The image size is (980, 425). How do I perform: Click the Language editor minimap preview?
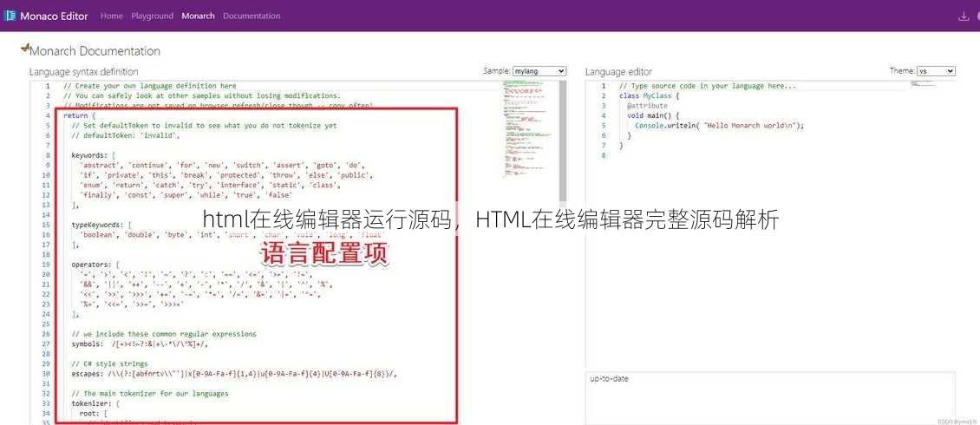point(923,82)
